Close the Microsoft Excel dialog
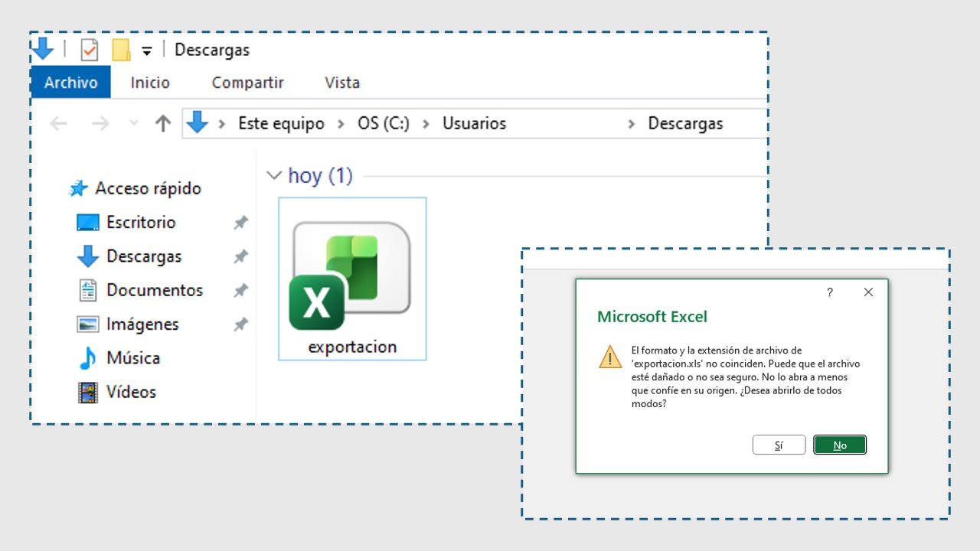Viewport: 980px width, 551px height. pos(868,292)
